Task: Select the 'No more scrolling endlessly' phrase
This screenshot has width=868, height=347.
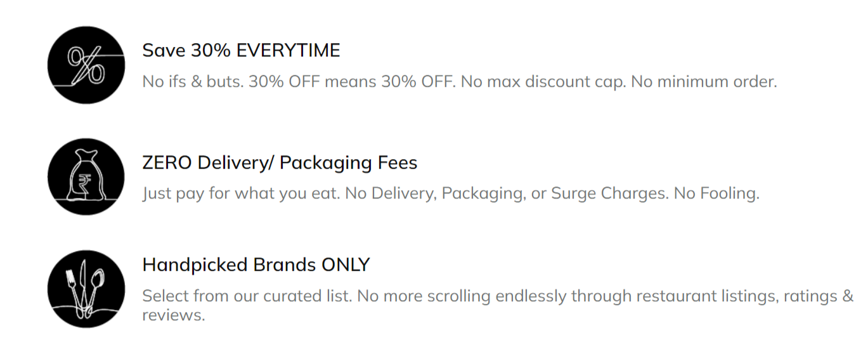Action: [x=466, y=296]
